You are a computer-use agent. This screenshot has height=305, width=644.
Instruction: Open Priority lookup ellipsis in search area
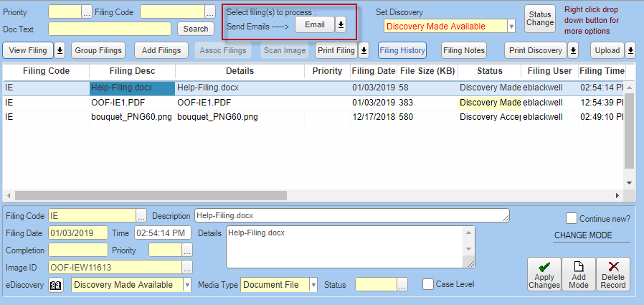click(x=87, y=12)
